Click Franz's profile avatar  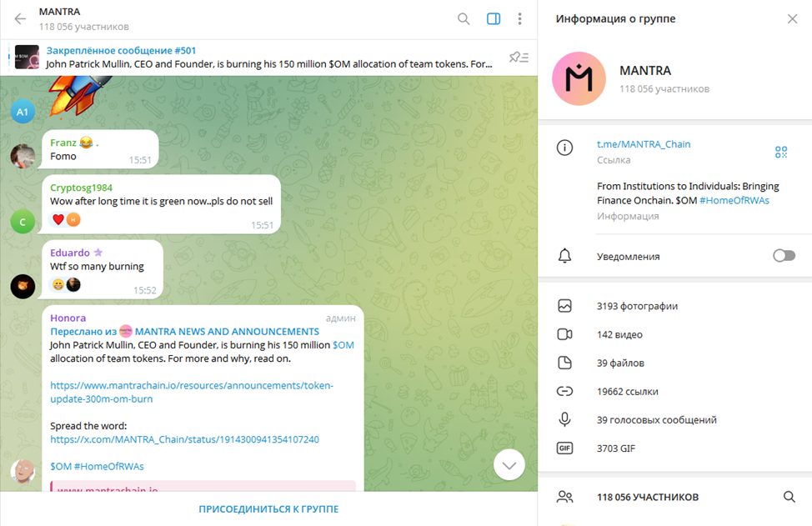[23, 156]
